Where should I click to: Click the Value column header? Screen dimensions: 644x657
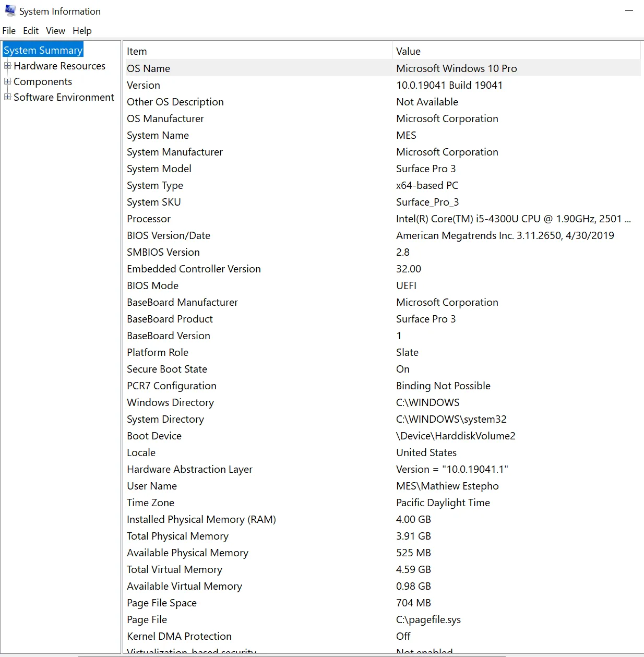pos(517,51)
